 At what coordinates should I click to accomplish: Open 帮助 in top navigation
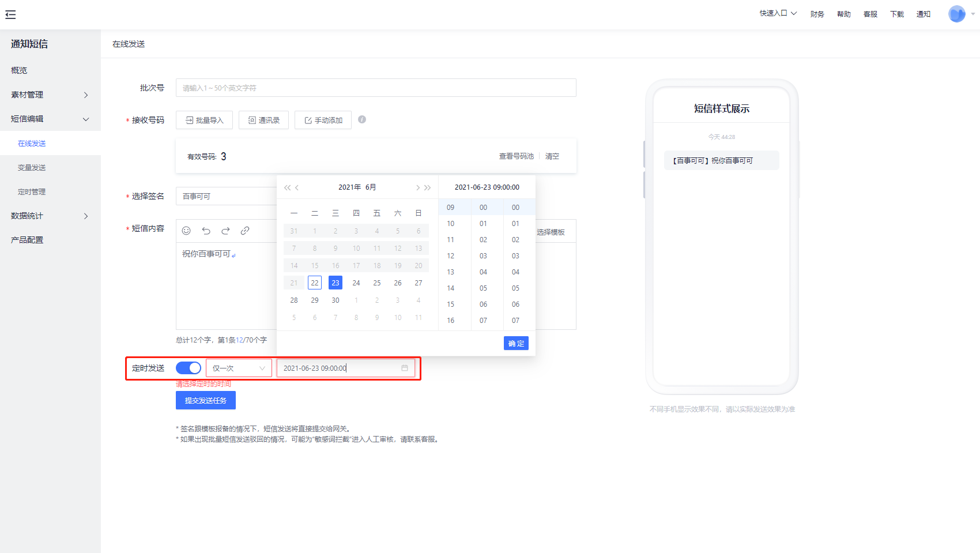843,14
